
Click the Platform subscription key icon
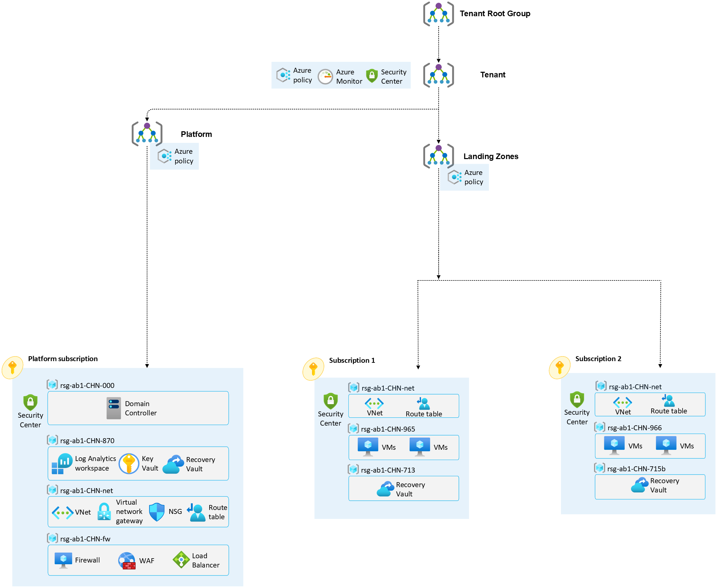click(x=13, y=367)
